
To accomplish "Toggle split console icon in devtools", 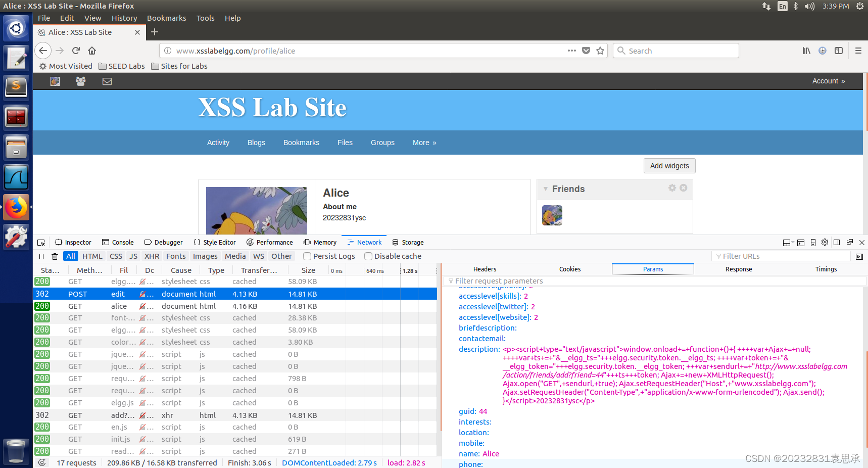I will [x=801, y=243].
